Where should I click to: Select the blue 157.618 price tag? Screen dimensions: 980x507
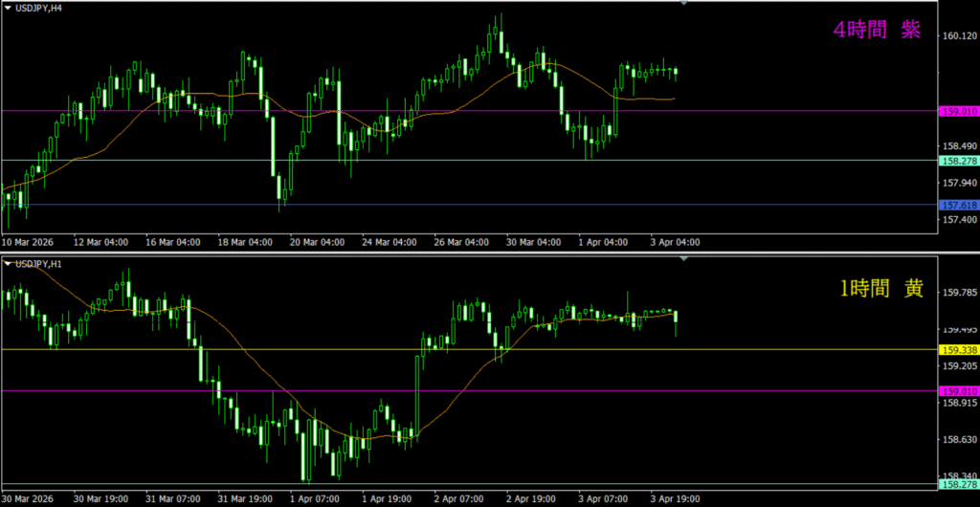(960, 205)
